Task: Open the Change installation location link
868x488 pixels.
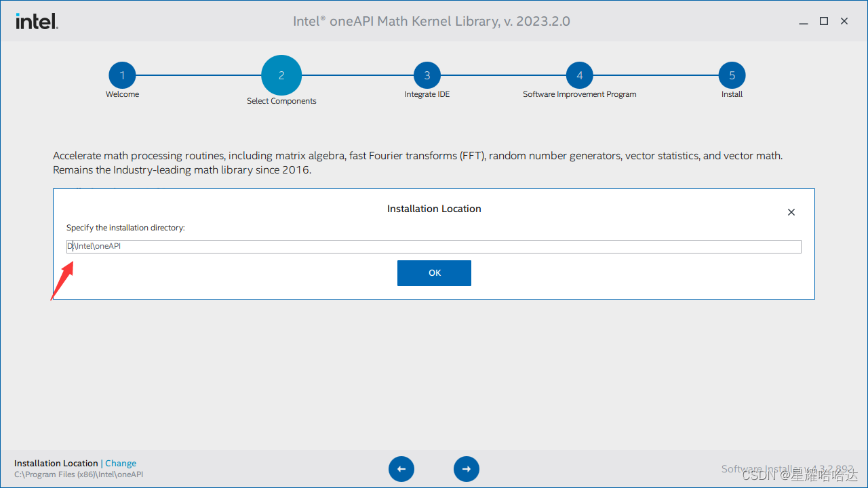Action: (121, 463)
